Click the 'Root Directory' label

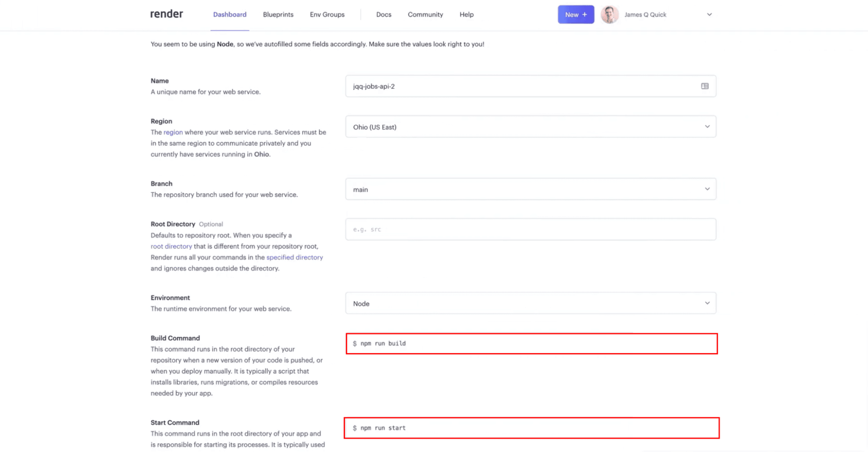tap(173, 224)
